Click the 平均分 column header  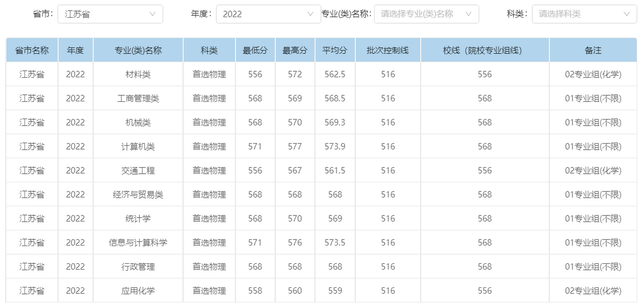click(335, 50)
